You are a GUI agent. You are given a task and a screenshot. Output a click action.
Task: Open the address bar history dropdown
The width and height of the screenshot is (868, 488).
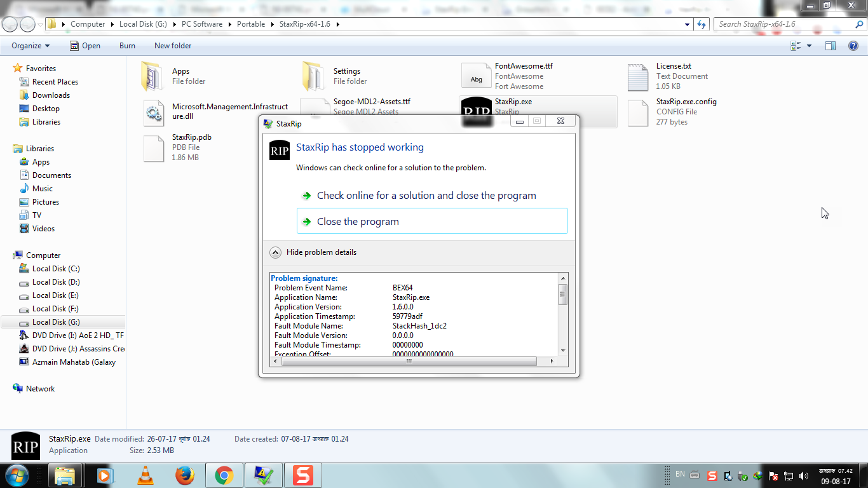point(687,24)
